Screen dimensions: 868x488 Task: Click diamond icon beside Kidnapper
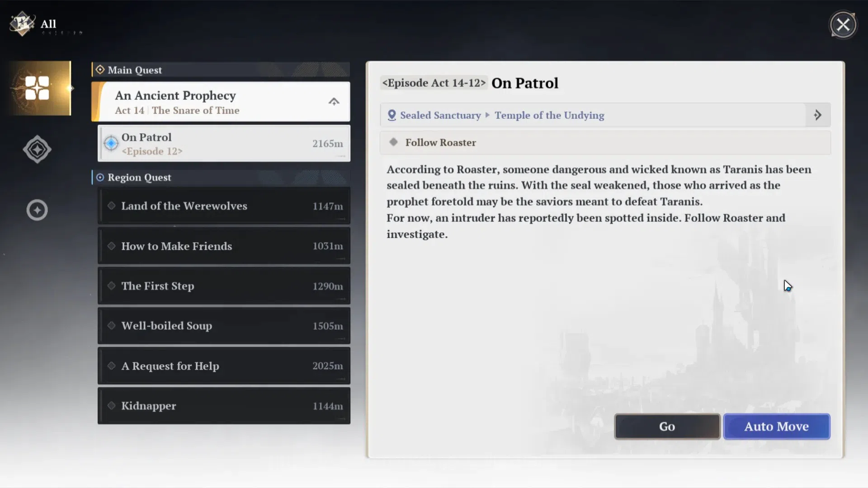[111, 406]
